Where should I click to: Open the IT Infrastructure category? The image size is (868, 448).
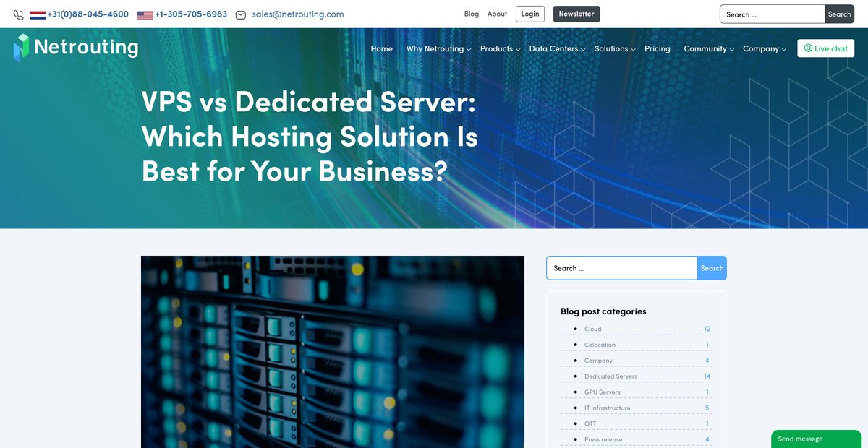click(608, 408)
